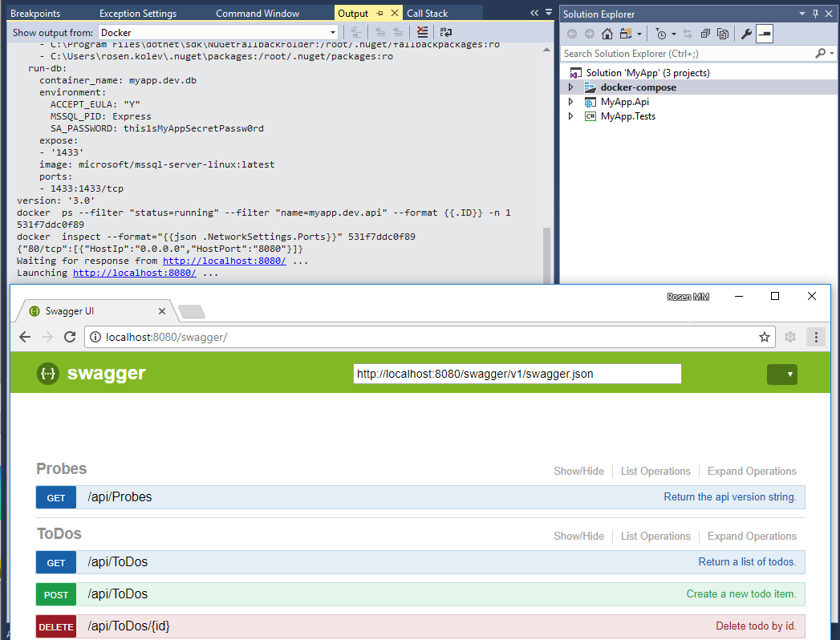Bookmark the page with the star icon
840x640 pixels.
click(764, 337)
